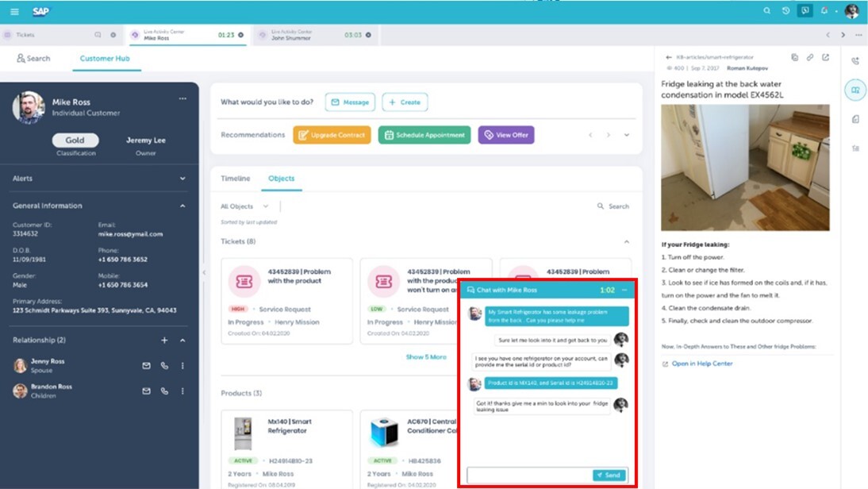Expand the Alerts section
This screenshot has width=868, height=489.
point(182,179)
